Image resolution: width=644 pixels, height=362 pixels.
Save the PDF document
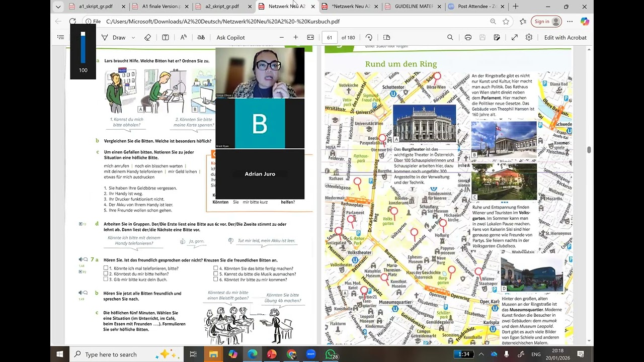(482, 37)
